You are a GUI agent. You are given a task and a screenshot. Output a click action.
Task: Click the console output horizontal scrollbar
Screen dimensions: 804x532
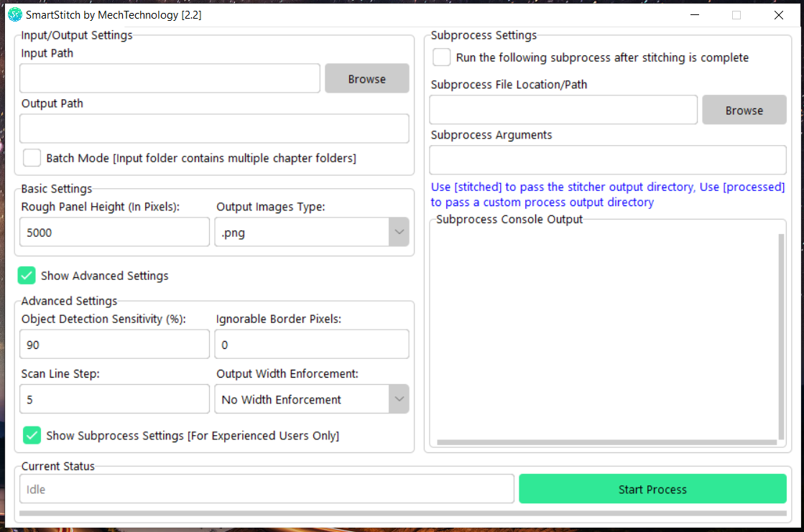pyautogui.click(x=606, y=442)
